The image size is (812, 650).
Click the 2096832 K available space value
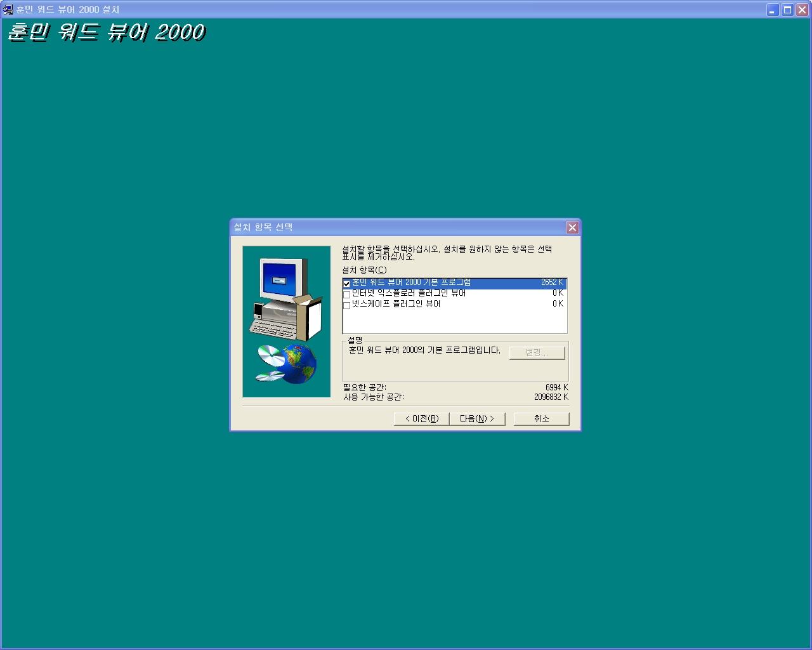coord(551,397)
